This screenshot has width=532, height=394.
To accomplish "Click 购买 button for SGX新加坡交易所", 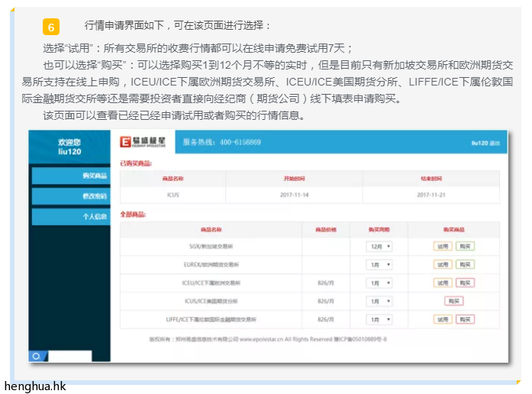I will [x=465, y=247].
